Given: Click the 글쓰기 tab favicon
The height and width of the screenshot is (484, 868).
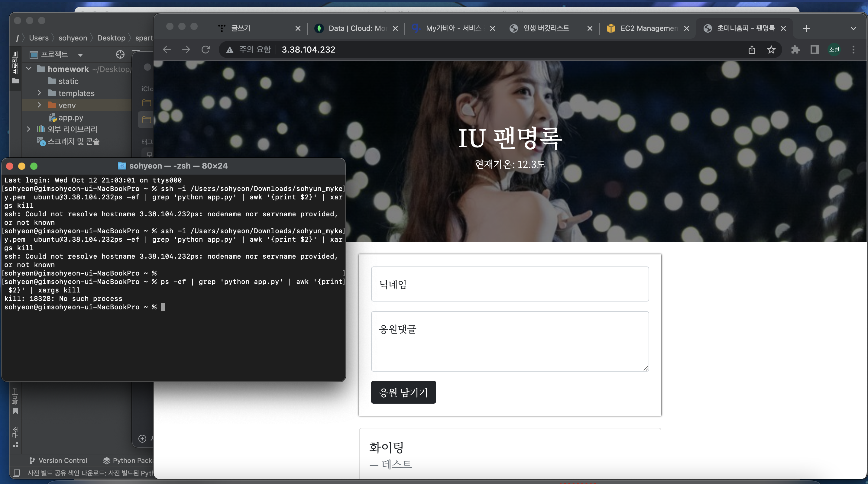Looking at the screenshot, I should pos(222,28).
